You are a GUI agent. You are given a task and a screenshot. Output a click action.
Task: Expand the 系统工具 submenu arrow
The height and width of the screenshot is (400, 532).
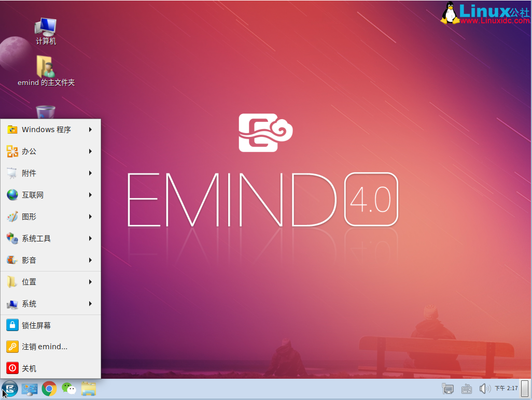90,238
